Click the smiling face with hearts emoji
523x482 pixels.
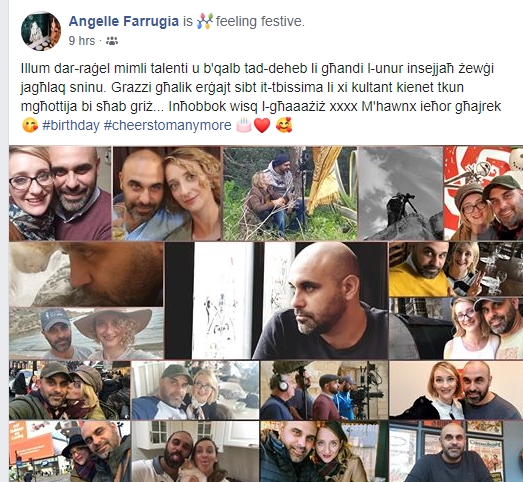(x=284, y=125)
